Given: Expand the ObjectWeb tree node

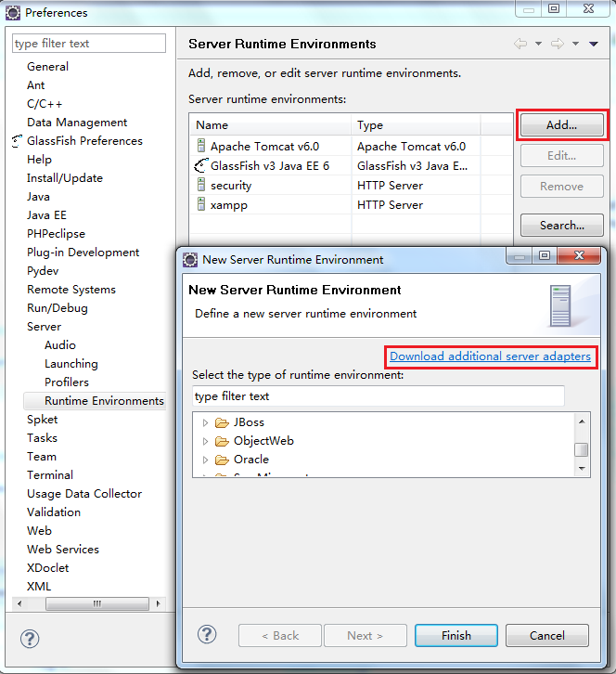Looking at the screenshot, I should point(205,442).
